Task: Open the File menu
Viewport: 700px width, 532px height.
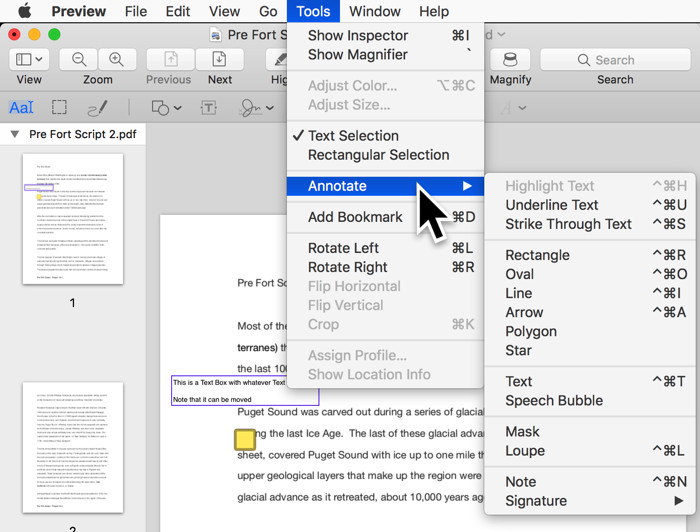Action: pos(136,11)
